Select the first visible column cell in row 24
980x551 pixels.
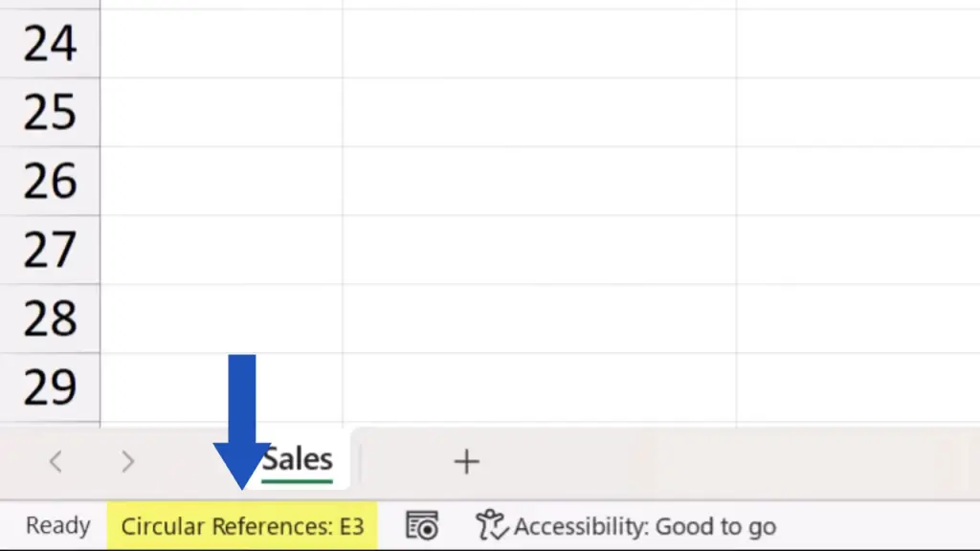click(x=221, y=44)
